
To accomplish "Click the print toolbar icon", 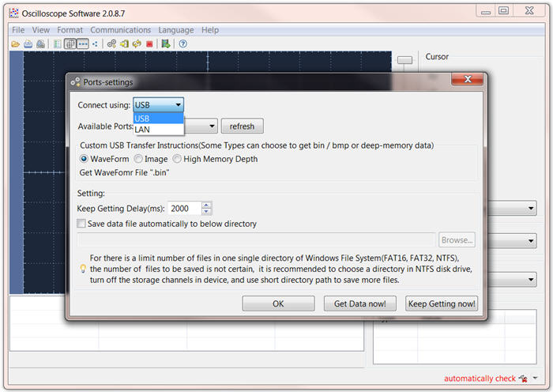I will [28, 44].
